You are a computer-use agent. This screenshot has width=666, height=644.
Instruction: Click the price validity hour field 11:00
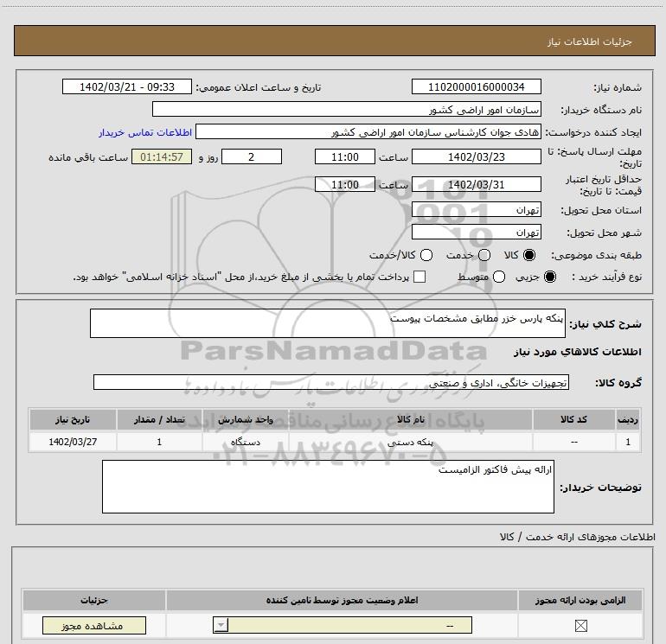click(345, 184)
